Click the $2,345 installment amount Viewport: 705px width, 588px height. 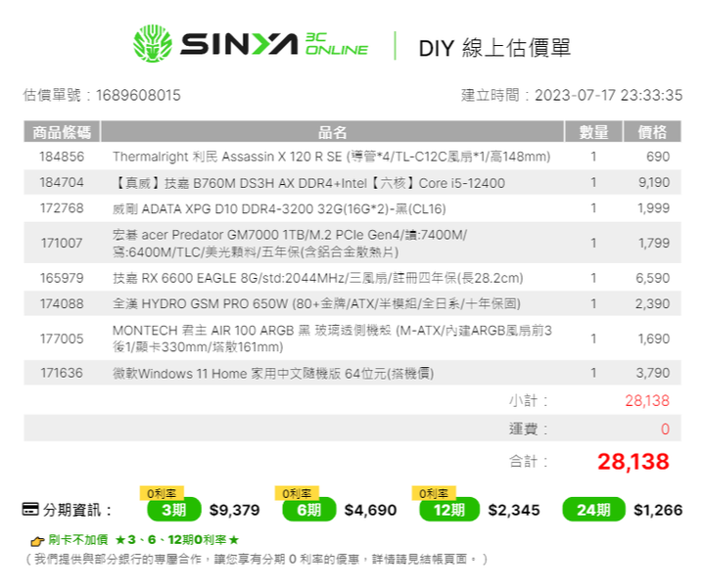[514, 511]
